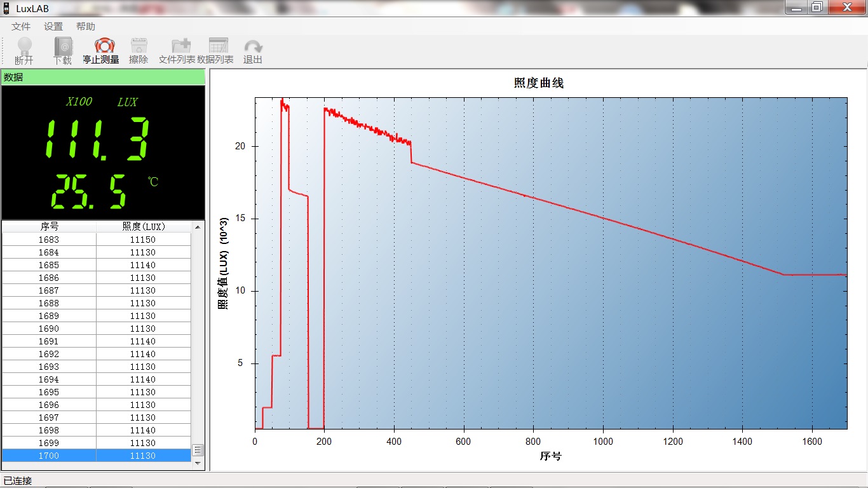Select row 1699 in the table
868x488 pixels.
pos(97,443)
